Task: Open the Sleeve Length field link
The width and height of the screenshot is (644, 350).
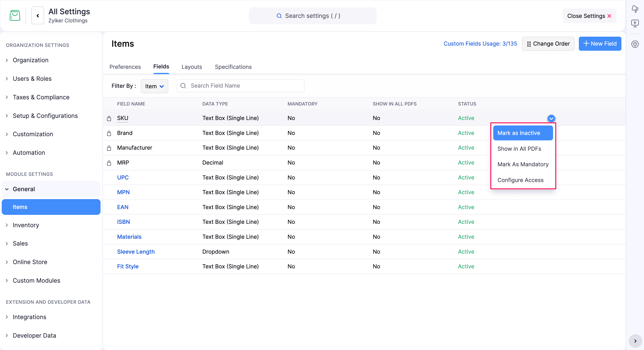Action: pos(136,252)
